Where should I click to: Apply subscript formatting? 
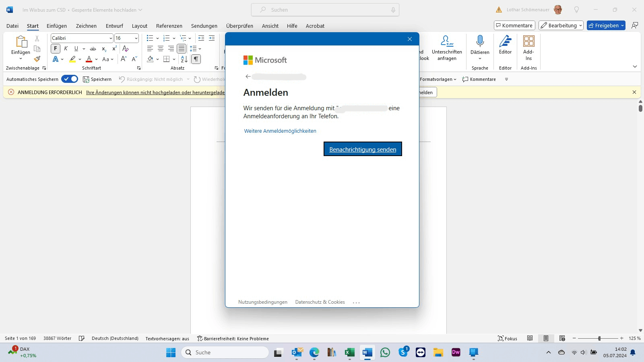[x=104, y=49]
